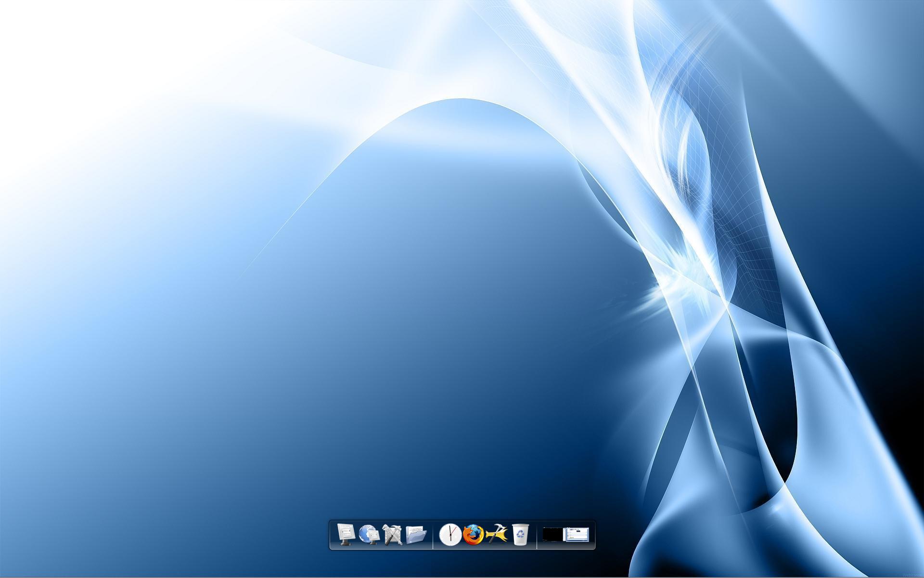Open the Network globe-and-monitor icon
This screenshot has height=578, width=924.
coord(369,534)
